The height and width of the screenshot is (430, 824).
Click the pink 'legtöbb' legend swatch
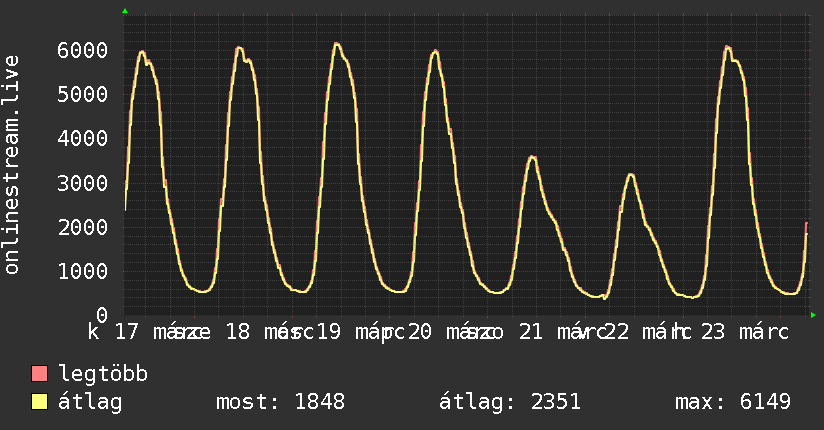(x=39, y=374)
